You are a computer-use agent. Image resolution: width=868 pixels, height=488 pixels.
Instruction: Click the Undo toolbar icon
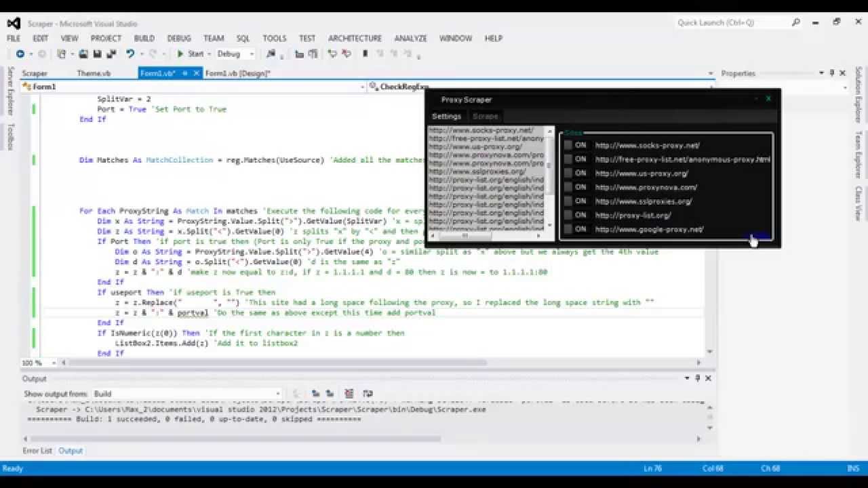[130, 54]
